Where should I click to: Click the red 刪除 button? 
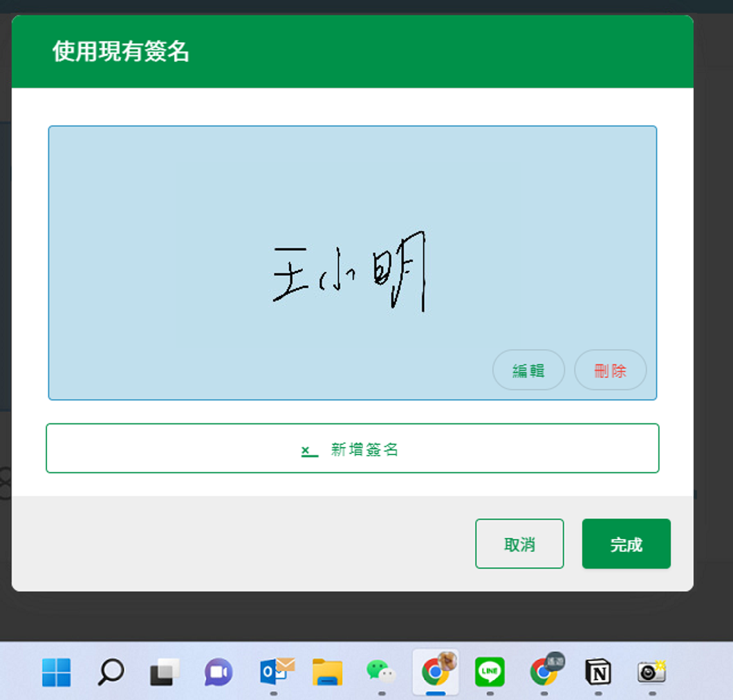610,370
